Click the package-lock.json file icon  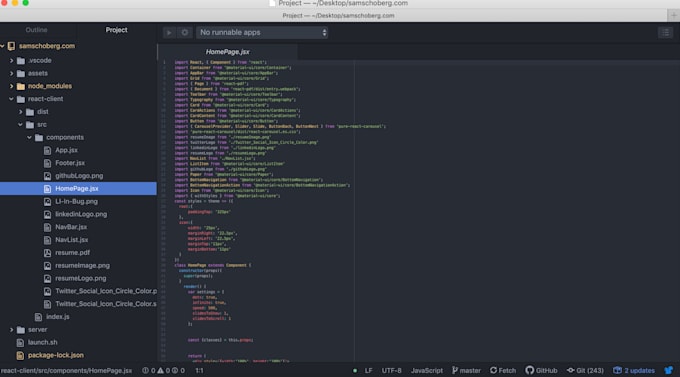20,355
